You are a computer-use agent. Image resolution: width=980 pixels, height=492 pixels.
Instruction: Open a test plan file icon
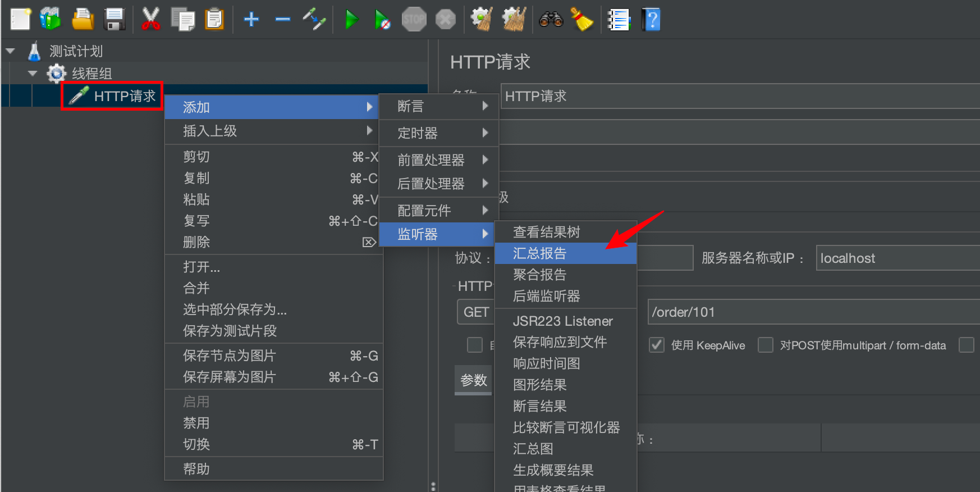83,19
